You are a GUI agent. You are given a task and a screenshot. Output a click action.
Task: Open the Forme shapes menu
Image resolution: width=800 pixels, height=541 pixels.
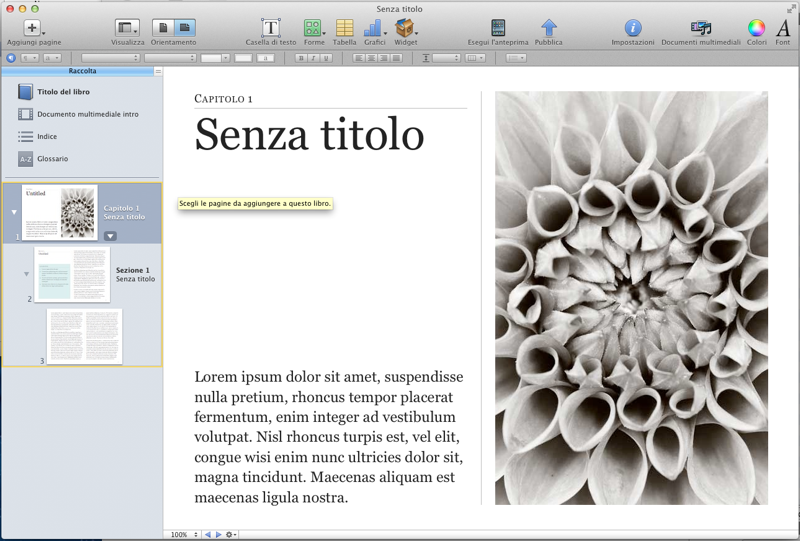click(314, 28)
